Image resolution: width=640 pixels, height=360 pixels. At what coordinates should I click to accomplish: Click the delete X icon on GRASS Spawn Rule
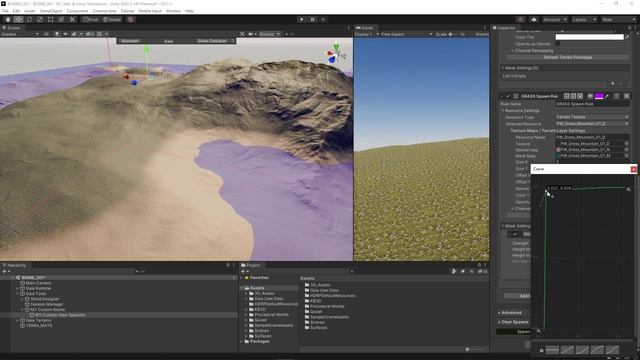(x=627, y=96)
